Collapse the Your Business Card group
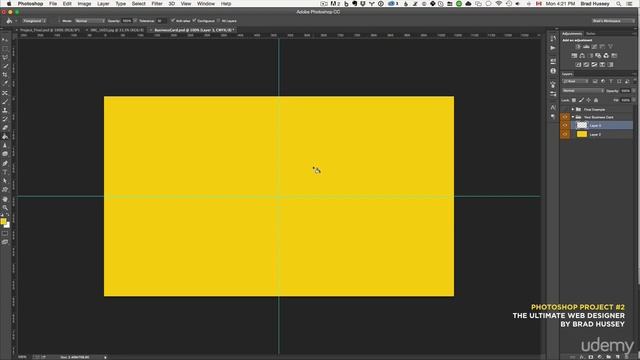 573,117
